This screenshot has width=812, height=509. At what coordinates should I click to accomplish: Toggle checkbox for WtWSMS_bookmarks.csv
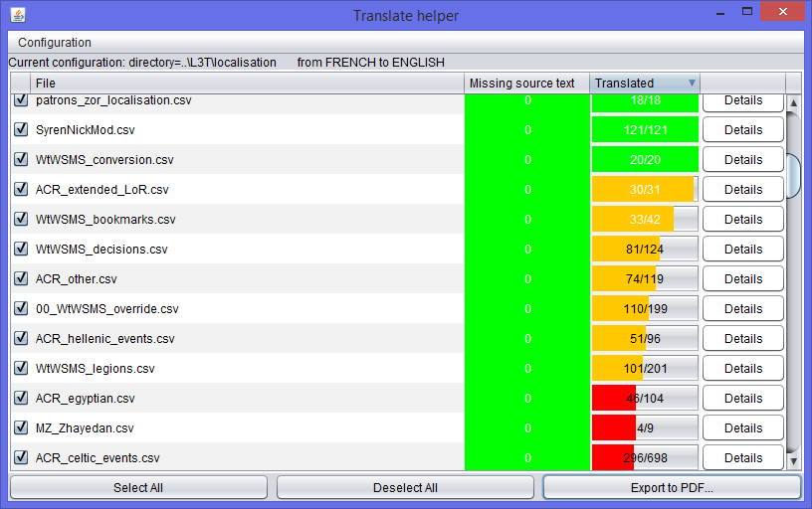pos(20,220)
